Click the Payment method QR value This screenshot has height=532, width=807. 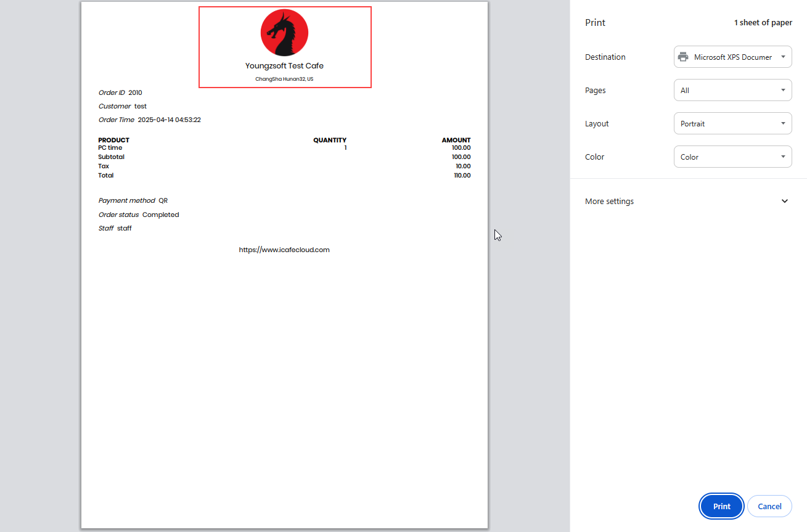click(x=163, y=200)
